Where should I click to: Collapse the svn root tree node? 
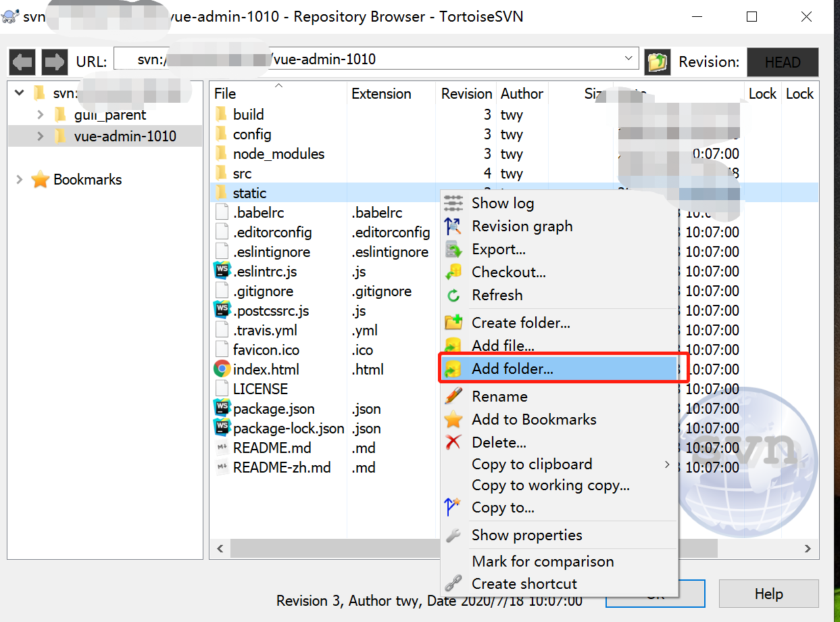click(19, 93)
